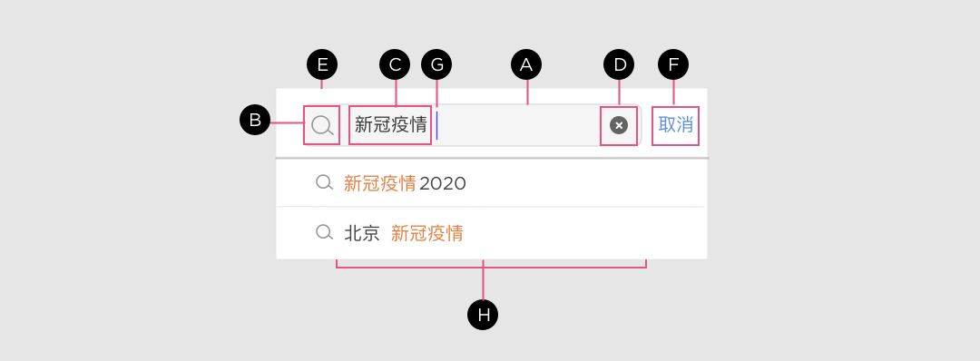Click the typed 新冠疫情 text in the search field
980x361 pixels.
point(390,125)
